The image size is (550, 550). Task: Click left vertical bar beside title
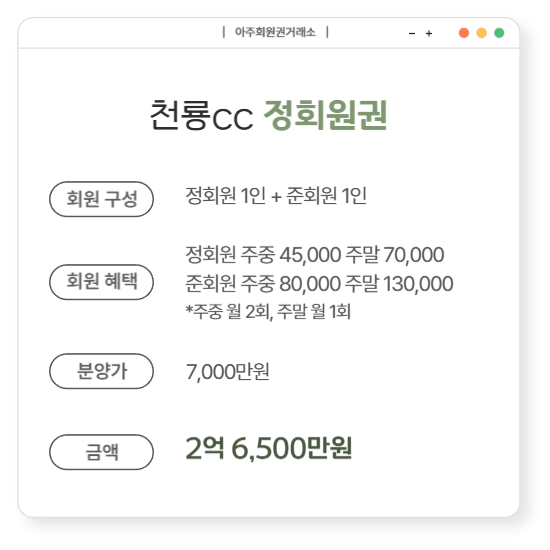tap(224, 32)
